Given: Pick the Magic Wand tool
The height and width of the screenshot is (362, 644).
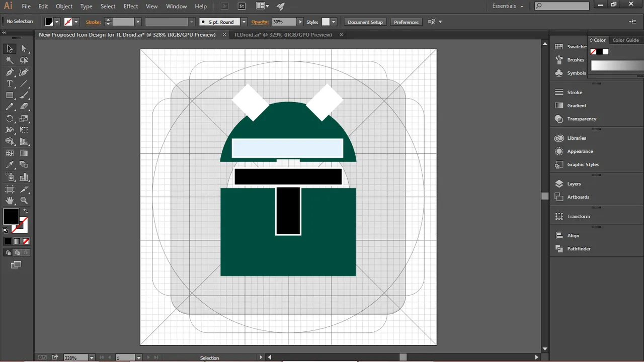Looking at the screenshot, I should click(x=10, y=60).
